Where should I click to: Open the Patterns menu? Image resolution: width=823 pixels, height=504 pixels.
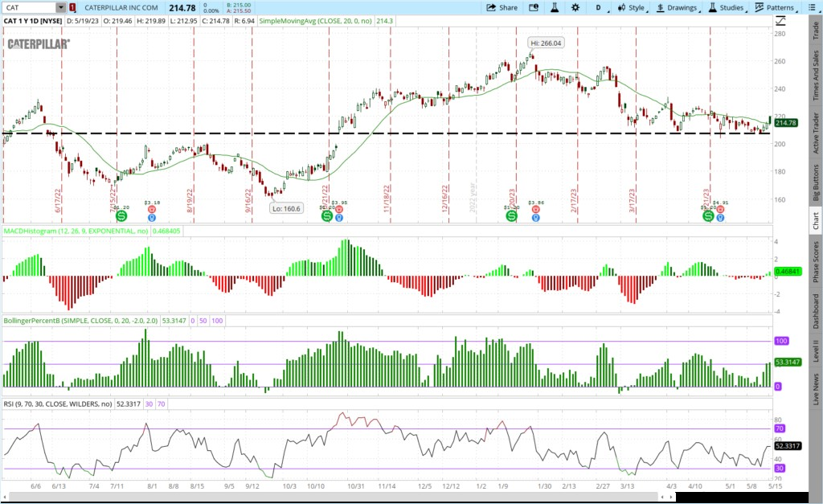point(776,7)
